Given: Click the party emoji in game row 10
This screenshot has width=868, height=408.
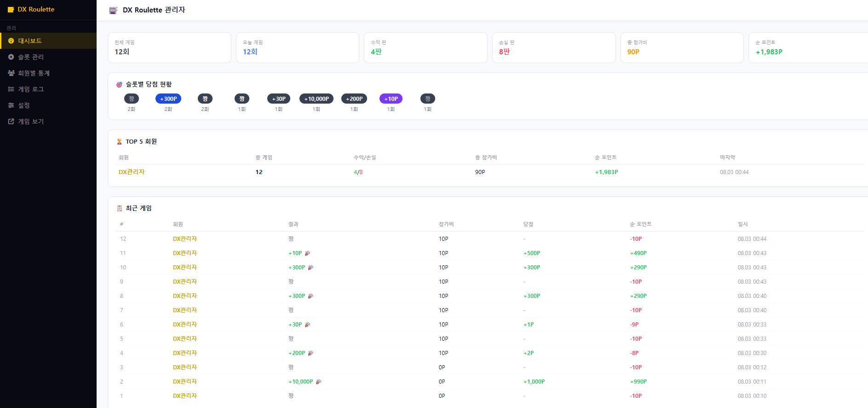Looking at the screenshot, I should pos(310,268).
